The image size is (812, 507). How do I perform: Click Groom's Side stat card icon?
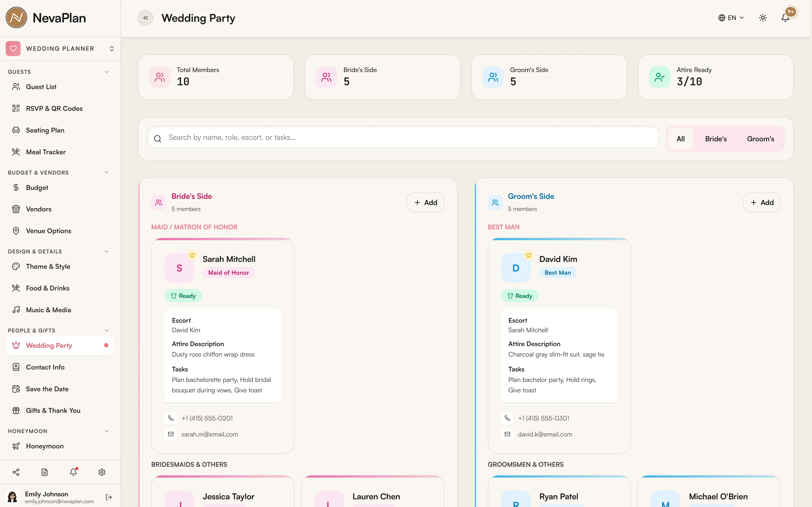[x=493, y=77]
